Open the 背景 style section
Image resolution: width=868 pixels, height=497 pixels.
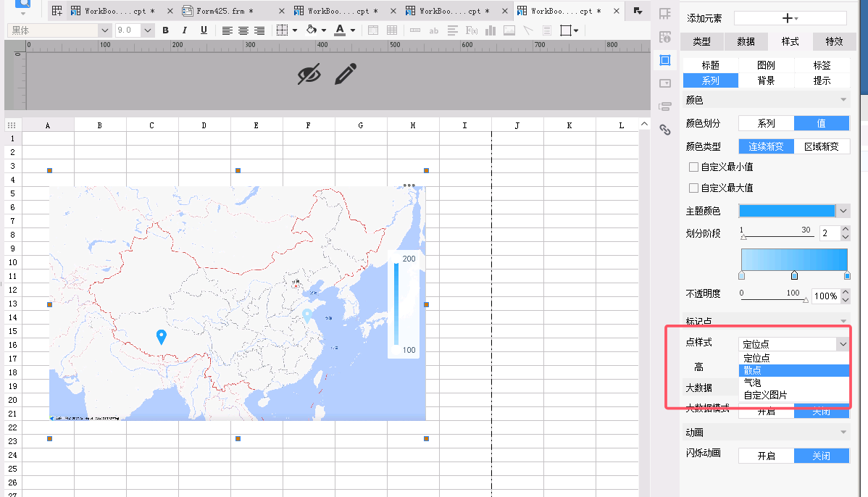click(x=766, y=81)
